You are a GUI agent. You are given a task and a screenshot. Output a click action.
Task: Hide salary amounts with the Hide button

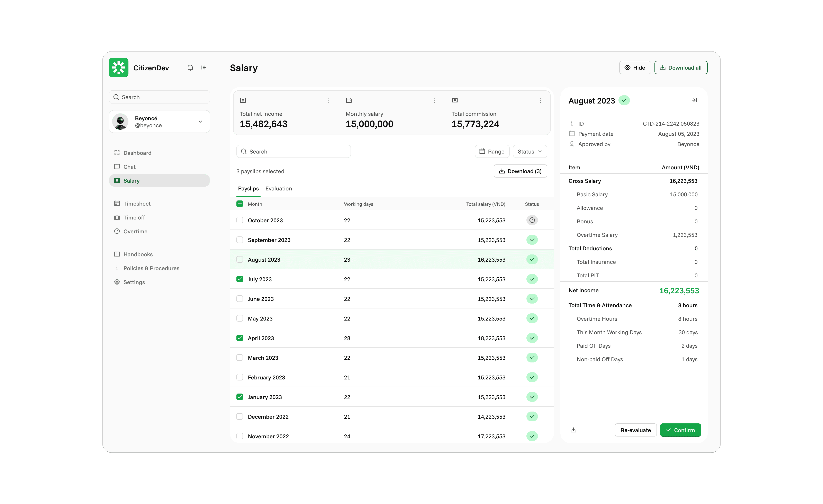pos(635,68)
